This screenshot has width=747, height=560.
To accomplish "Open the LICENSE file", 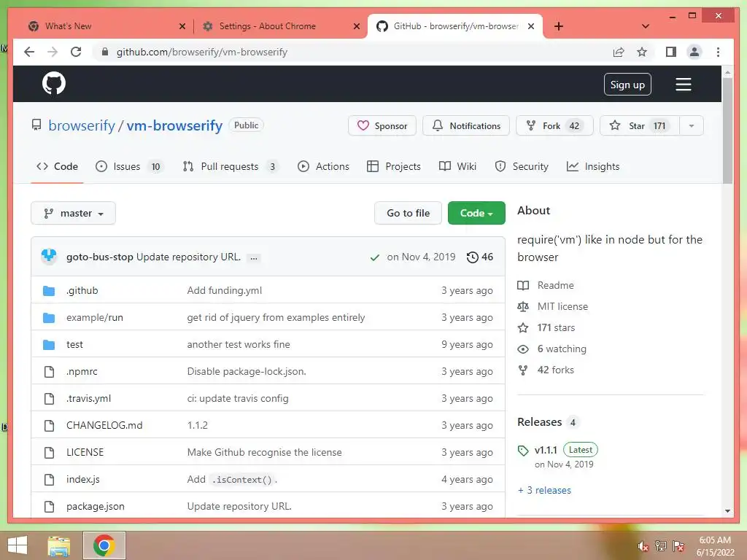I will point(85,452).
